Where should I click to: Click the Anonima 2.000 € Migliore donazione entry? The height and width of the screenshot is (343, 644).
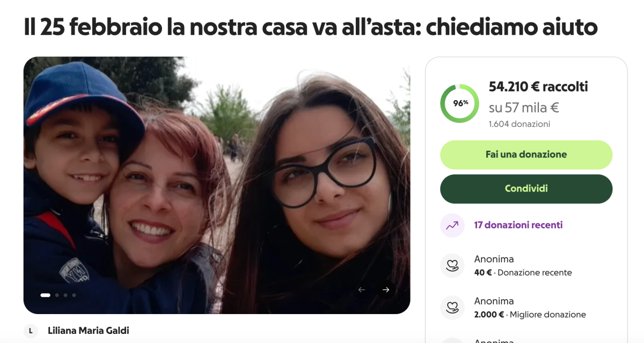(x=526, y=308)
